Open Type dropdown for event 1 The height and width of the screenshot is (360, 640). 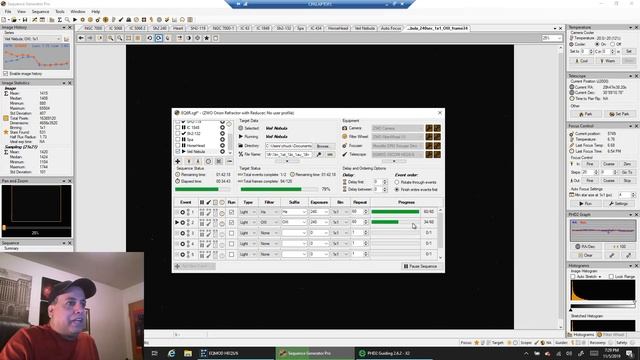click(x=248, y=212)
